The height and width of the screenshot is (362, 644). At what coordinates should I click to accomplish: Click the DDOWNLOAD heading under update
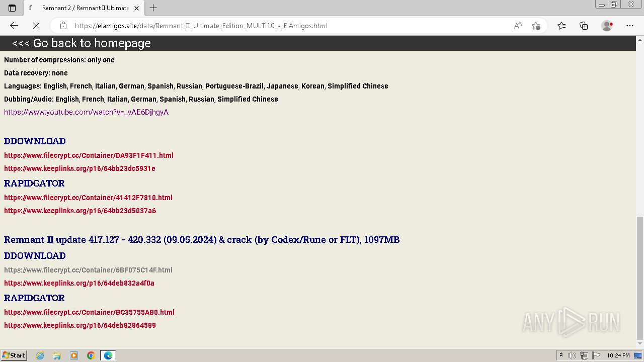(35, 256)
